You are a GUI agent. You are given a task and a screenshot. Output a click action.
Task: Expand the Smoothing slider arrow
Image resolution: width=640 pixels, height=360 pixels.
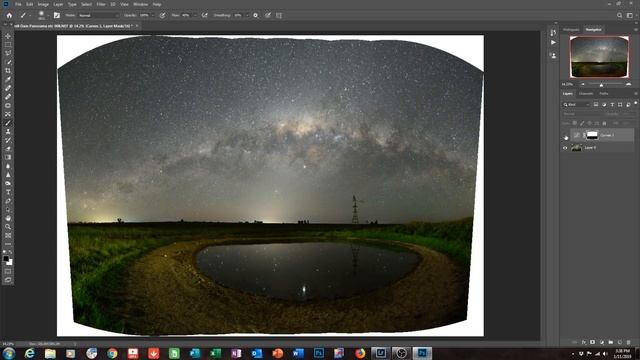coord(247,15)
